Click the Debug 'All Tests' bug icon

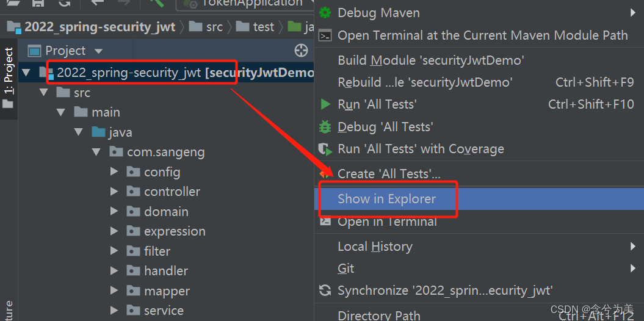coord(325,127)
